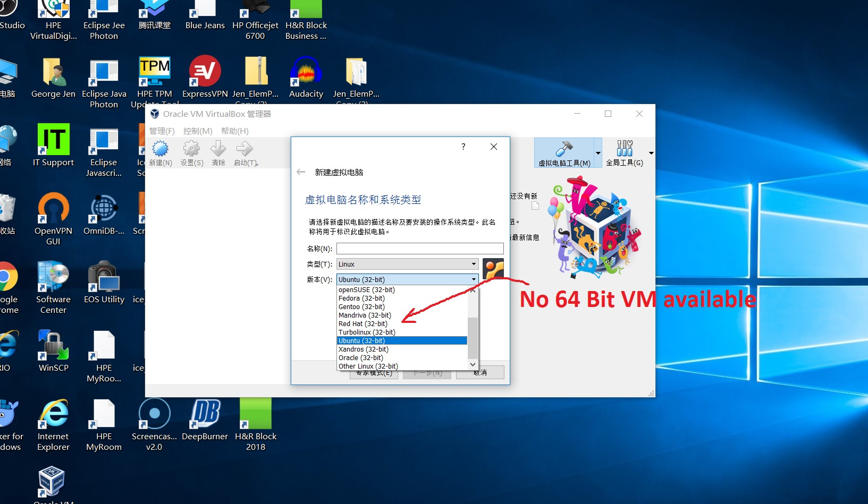The image size is (868, 504).
Task: Click the 清除 discard arrow icon
Action: click(218, 153)
